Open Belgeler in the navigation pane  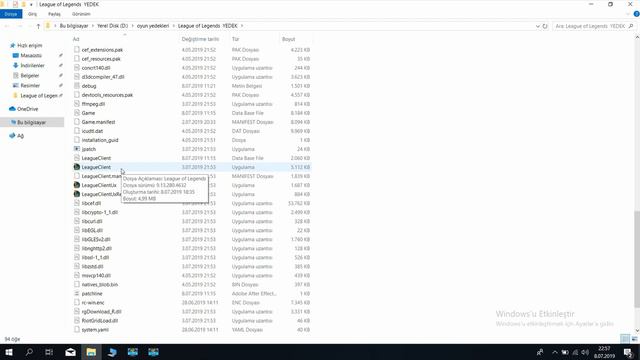[30, 76]
